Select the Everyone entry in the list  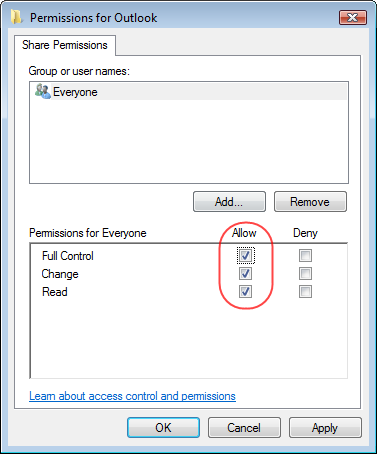[x=189, y=92]
